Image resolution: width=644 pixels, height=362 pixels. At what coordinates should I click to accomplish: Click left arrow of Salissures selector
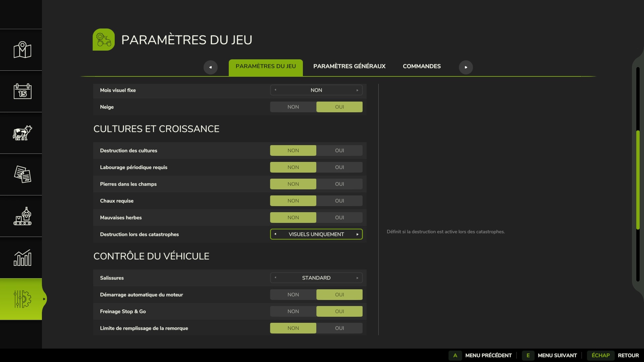pyautogui.click(x=275, y=278)
